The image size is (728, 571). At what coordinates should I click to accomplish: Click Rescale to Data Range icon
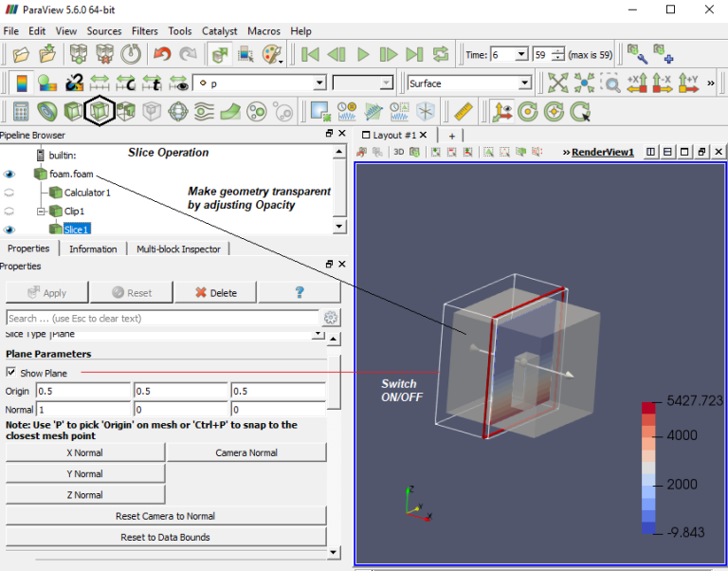[100, 83]
